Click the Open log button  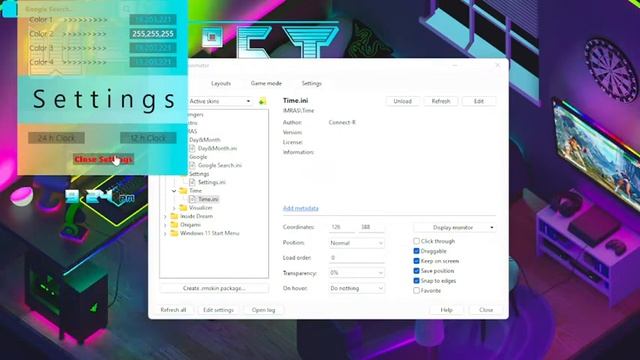click(x=263, y=310)
